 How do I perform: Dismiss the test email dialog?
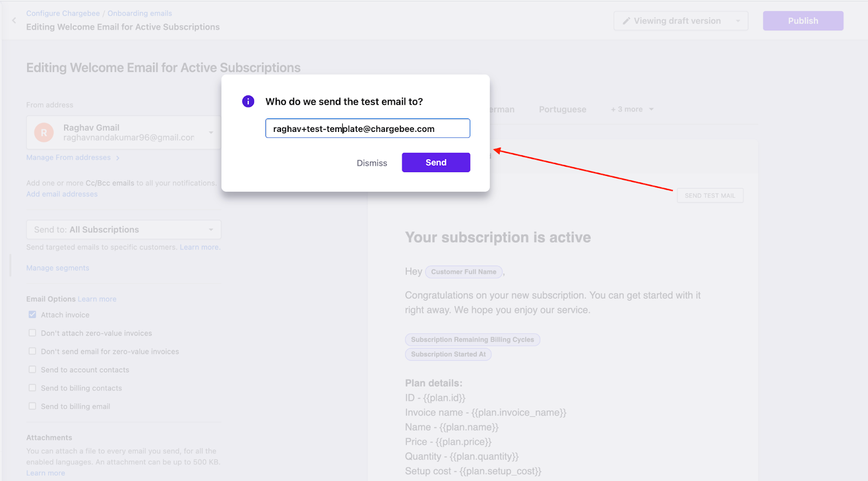click(x=372, y=163)
